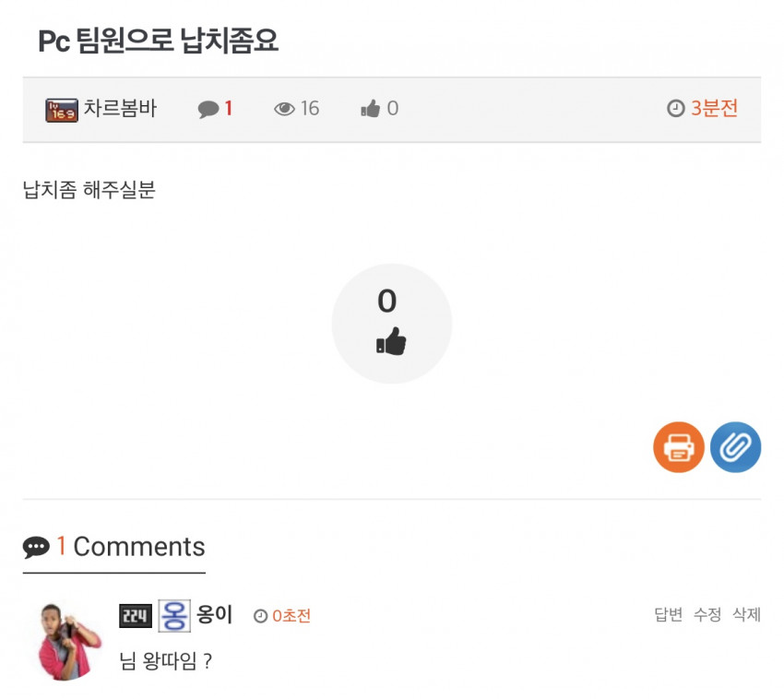Click the 답변 reply link
This screenshot has height=699, width=784.
[668, 614]
